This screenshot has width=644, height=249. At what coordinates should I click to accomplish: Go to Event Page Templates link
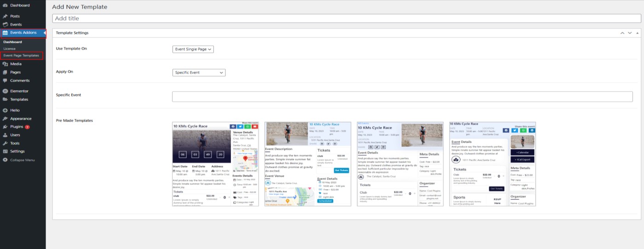pyautogui.click(x=21, y=55)
